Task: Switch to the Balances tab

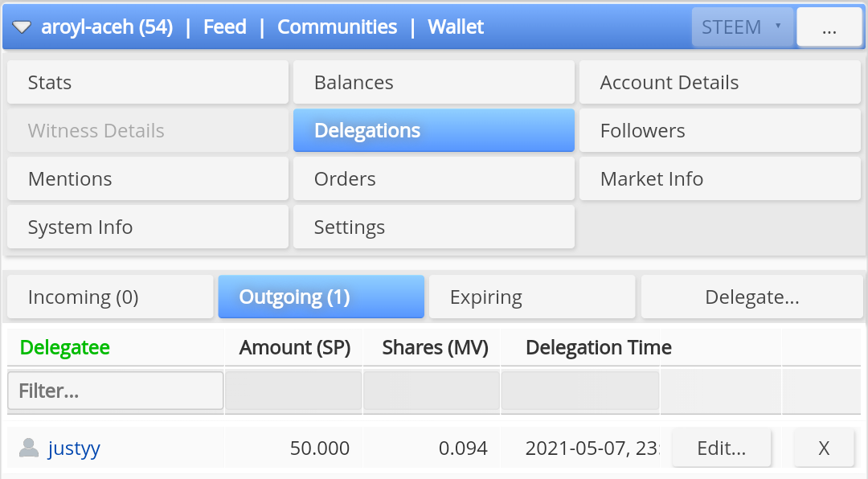Action: [433, 83]
